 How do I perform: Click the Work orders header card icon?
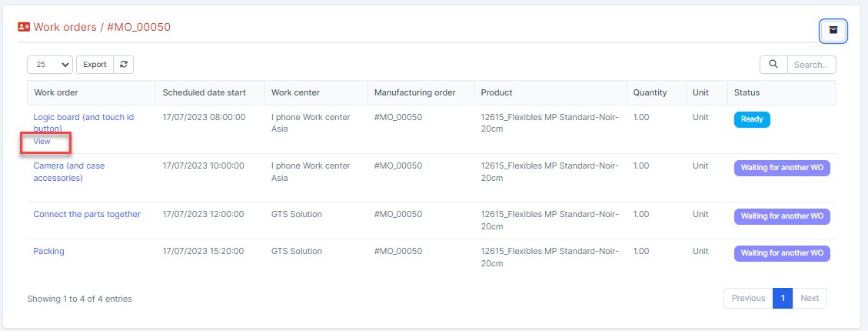pos(24,27)
